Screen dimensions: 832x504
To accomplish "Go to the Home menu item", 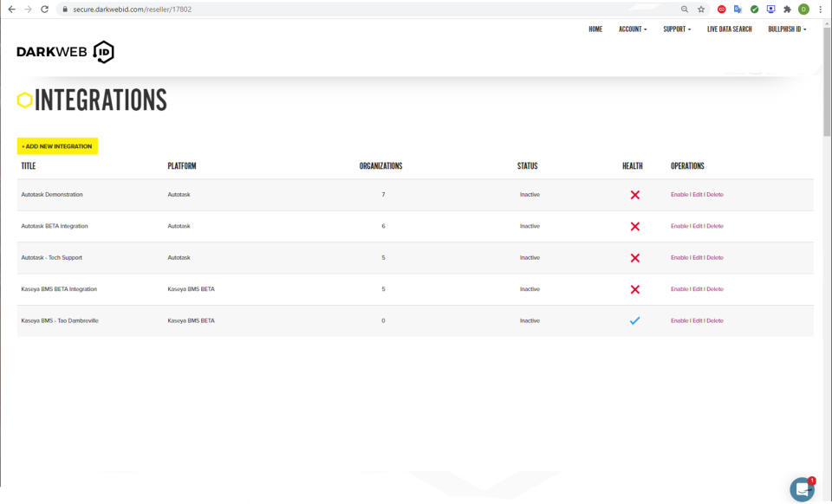I will tap(595, 29).
